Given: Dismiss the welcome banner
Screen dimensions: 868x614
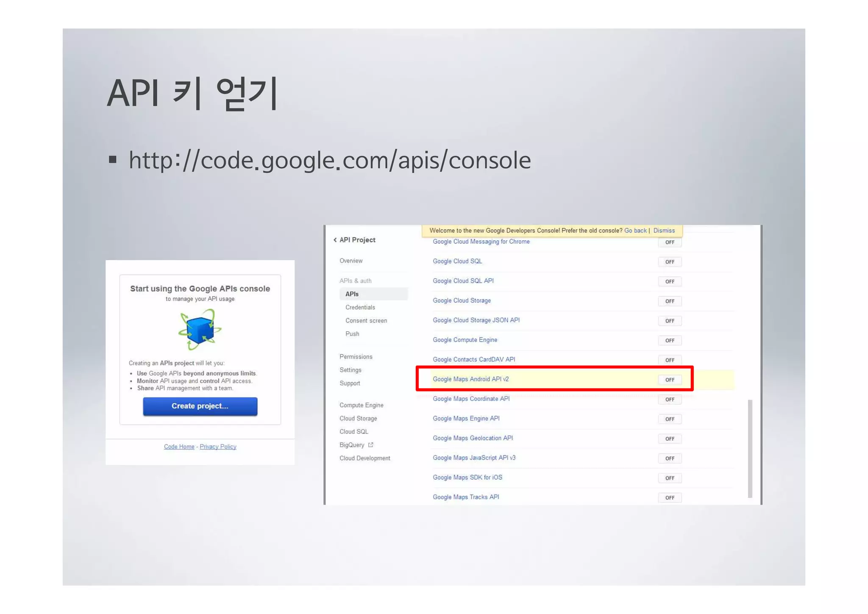Looking at the screenshot, I should click(x=664, y=231).
